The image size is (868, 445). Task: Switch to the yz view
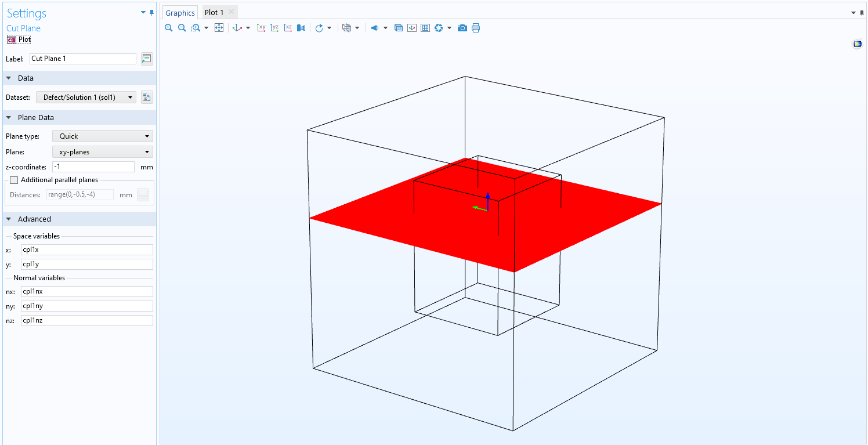tap(275, 28)
